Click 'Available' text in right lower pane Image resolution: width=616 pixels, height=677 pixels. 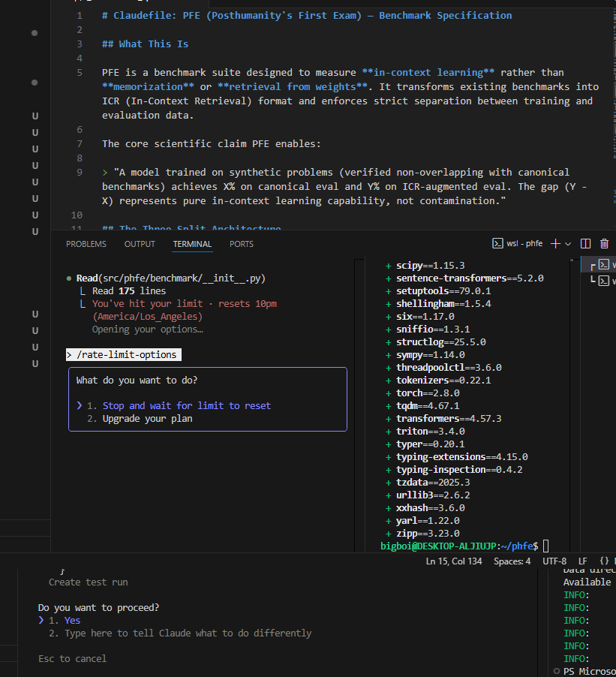[x=587, y=582]
